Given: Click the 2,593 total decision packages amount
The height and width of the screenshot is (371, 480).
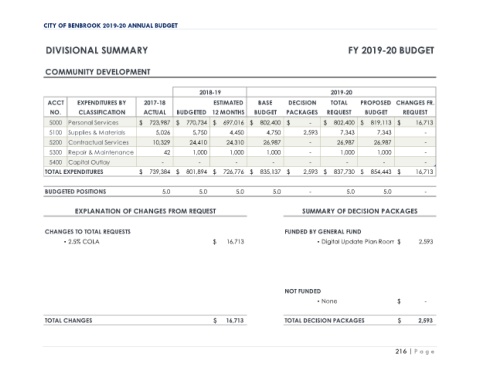Looking at the screenshot, I should 426,321.
